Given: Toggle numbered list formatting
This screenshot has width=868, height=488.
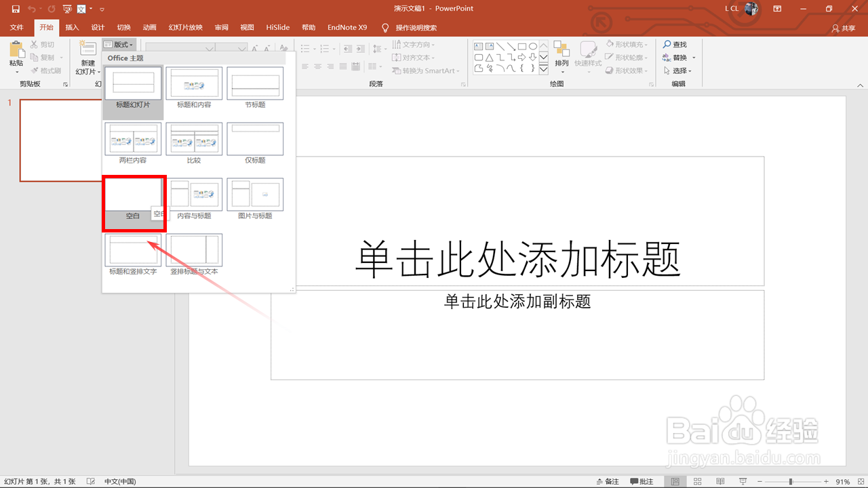Looking at the screenshot, I should coord(325,48).
